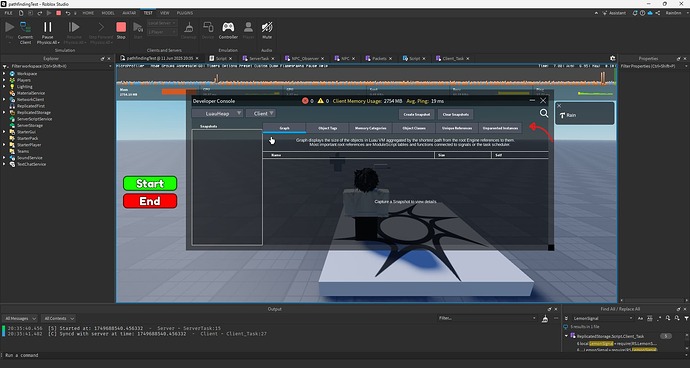Open the Controller emulation tool

(228, 30)
